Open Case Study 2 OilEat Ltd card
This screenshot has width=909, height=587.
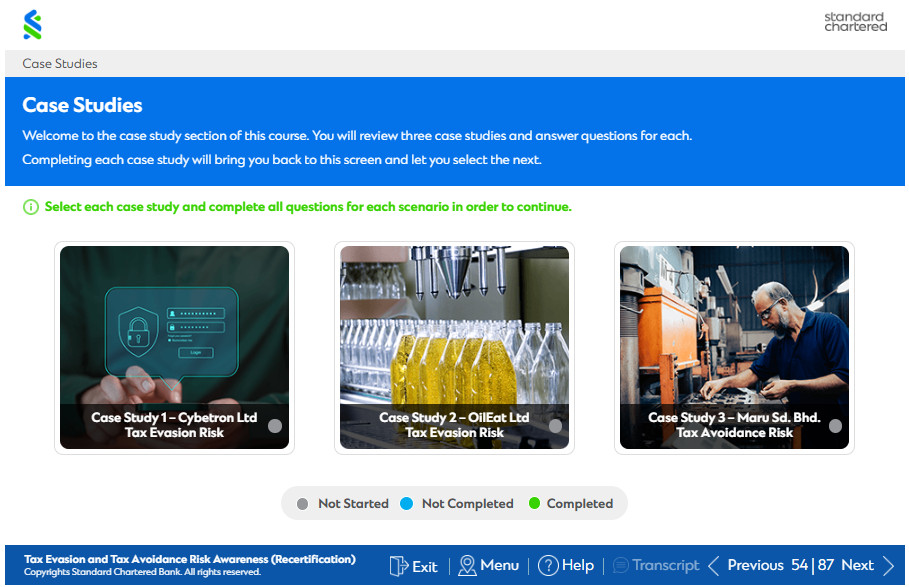[454, 348]
